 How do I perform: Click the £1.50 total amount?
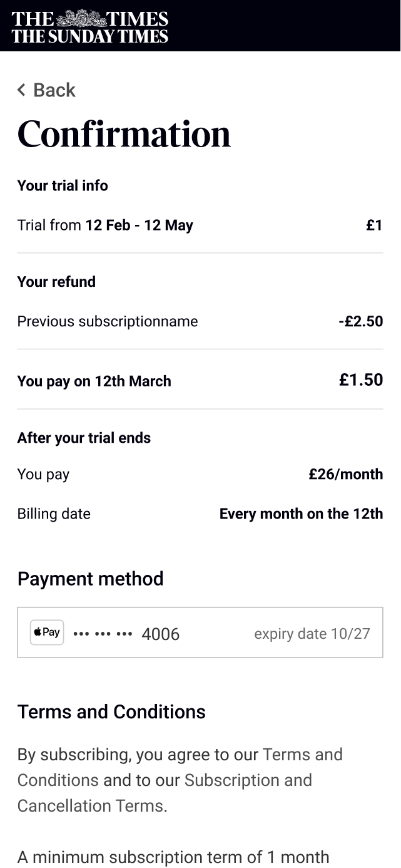[x=361, y=380]
